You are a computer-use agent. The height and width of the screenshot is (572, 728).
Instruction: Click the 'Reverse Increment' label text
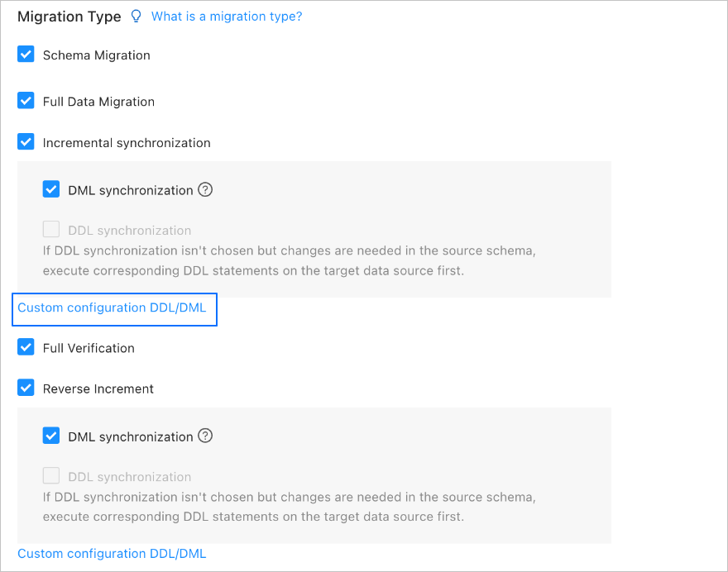point(98,388)
